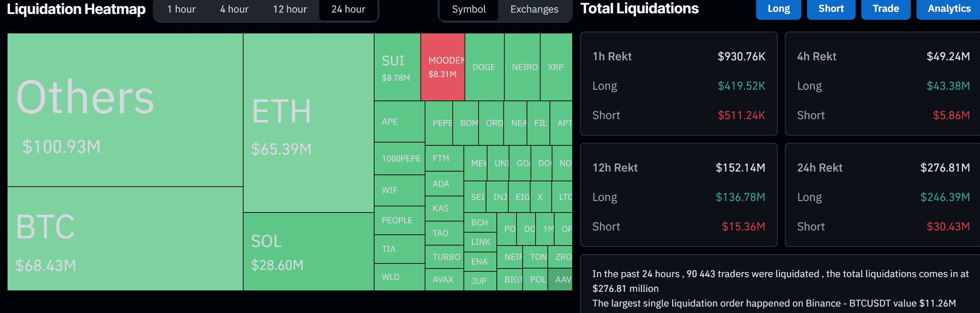Select the DOGE tile in the heatmap

(484, 67)
